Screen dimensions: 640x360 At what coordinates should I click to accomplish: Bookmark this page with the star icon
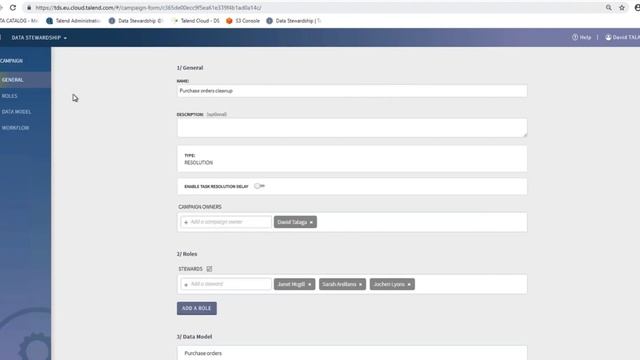(x=622, y=8)
